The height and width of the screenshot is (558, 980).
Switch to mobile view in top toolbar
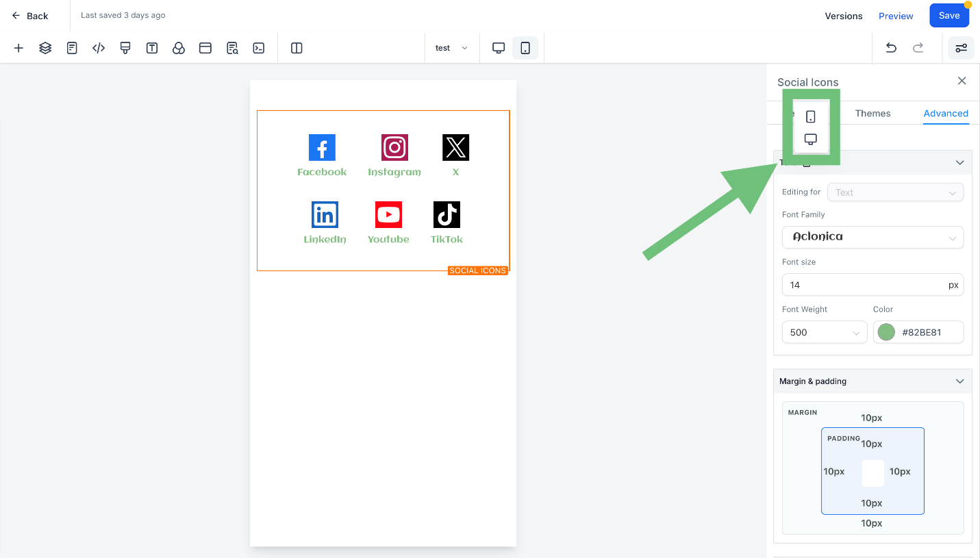coord(525,48)
